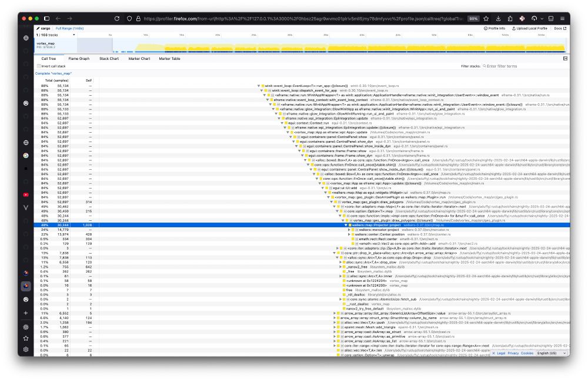This screenshot has height=380, width=588.
Task: Click the Self column header
Action: (x=89, y=80)
